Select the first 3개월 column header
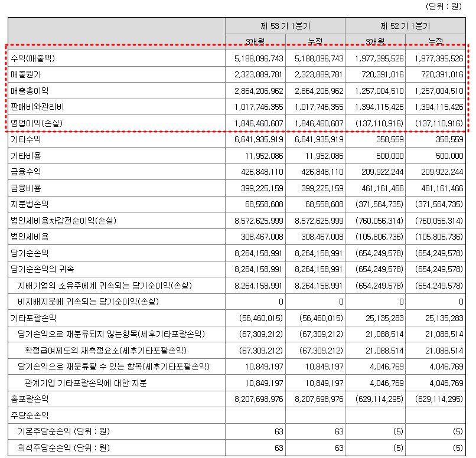Viewport: 476px width, 458px height. pos(254,41)
